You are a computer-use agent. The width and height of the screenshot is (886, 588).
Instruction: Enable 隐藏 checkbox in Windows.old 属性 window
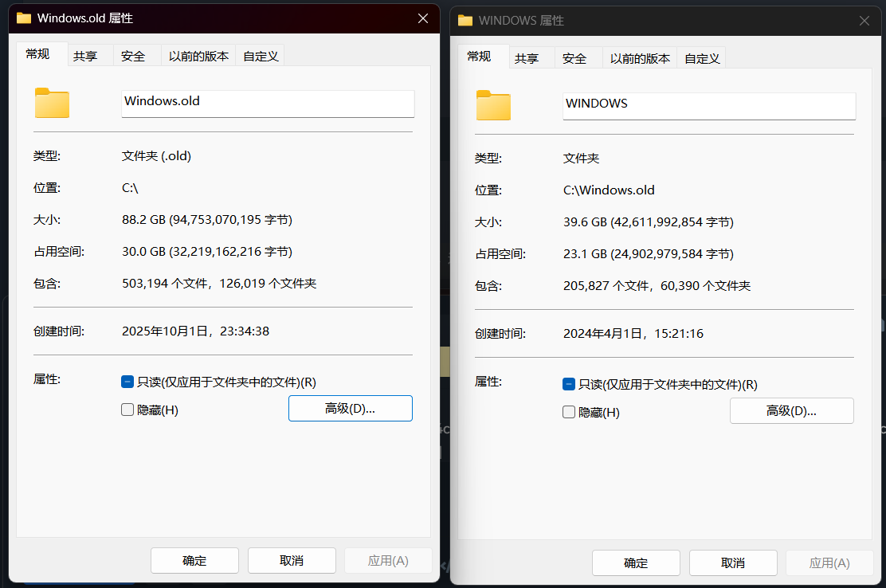(x=127, y=410)
